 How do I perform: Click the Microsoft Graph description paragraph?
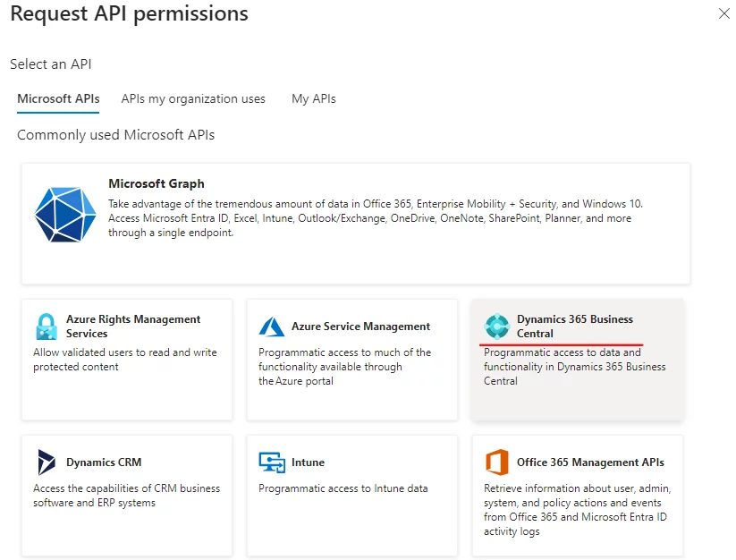(376, 217)
